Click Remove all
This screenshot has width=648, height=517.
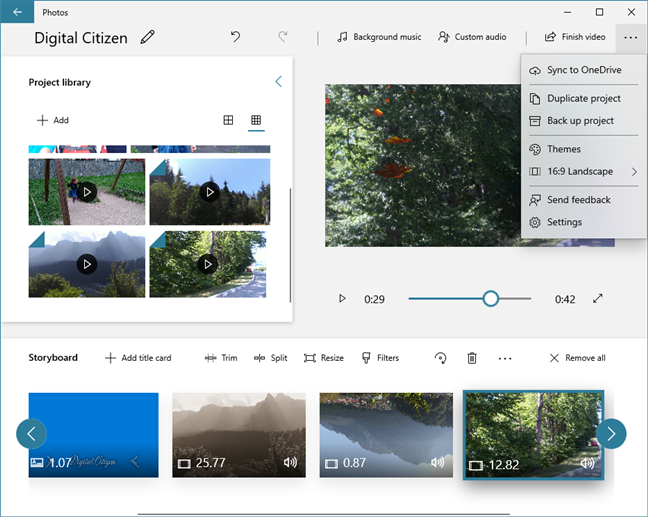pyautogui.click(x=577, y=358)
